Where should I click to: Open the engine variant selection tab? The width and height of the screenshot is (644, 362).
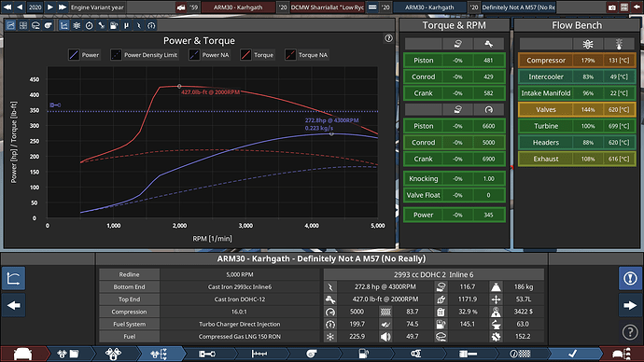(x=159, y=354)
